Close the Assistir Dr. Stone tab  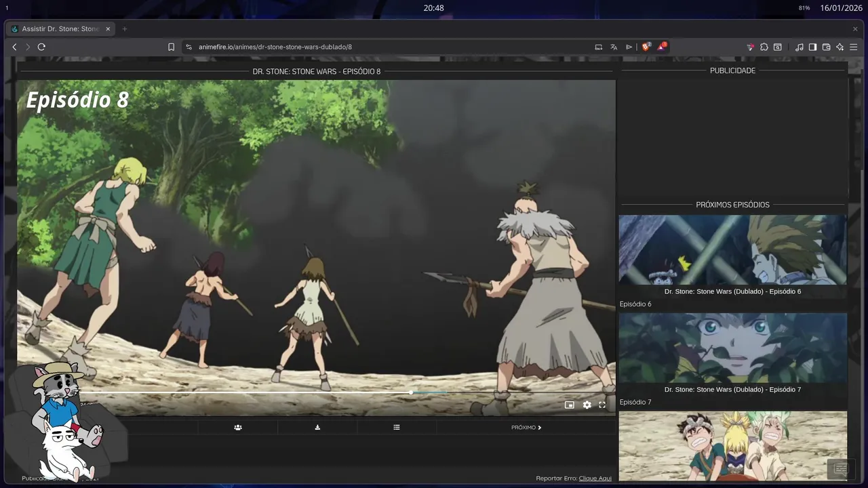tap(108, 29)
